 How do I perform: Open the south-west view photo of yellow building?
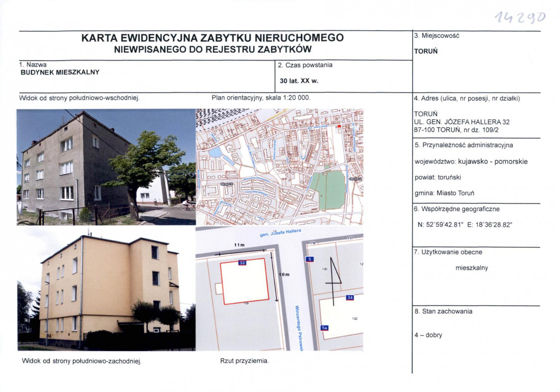tap(106, 289)
